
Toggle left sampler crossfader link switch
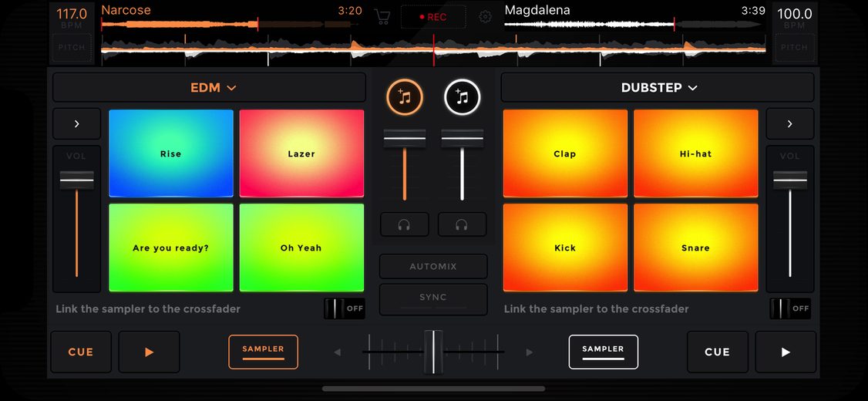(x=345, y=308)
